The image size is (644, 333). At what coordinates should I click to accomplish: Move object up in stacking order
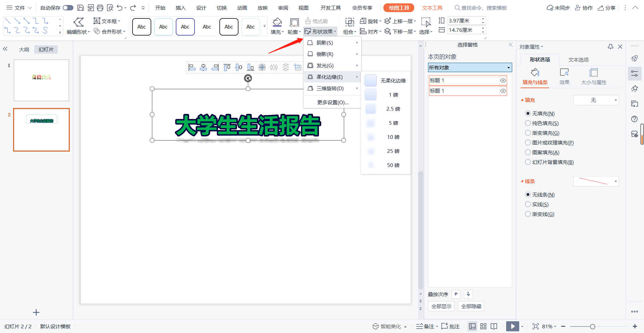click(x=456, y=294)
